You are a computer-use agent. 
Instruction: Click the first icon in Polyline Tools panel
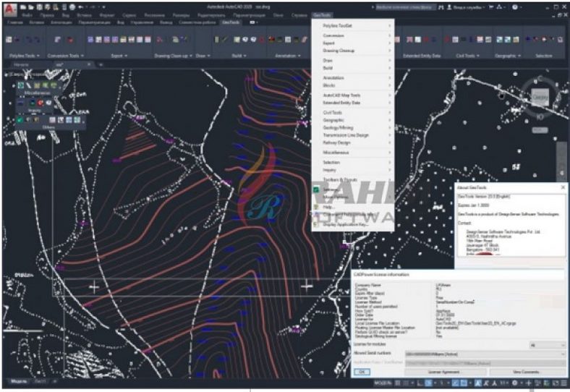(9, 39)
